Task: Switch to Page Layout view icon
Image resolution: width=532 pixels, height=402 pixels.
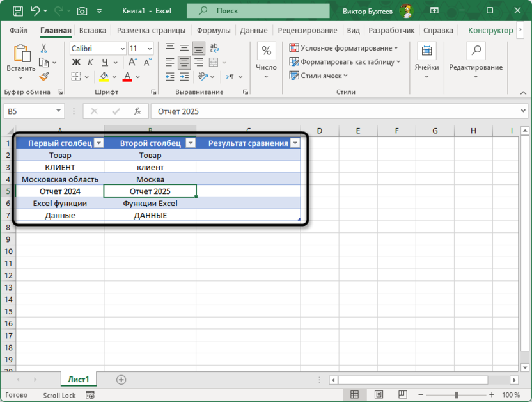Action: coord(379,395)
